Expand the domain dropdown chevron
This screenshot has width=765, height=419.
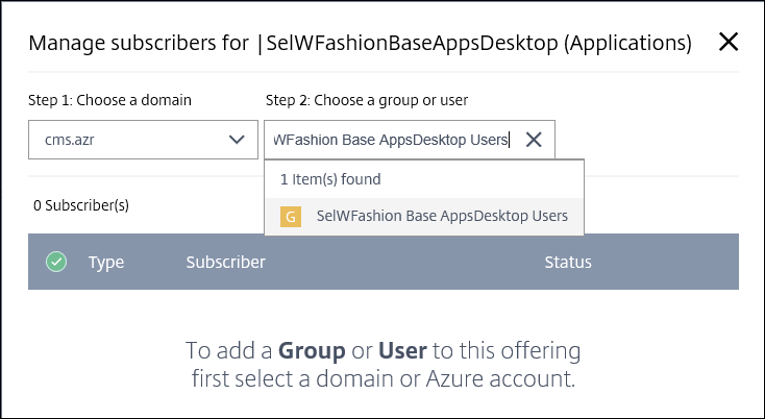pyautogui.click(x=236, y=140)
